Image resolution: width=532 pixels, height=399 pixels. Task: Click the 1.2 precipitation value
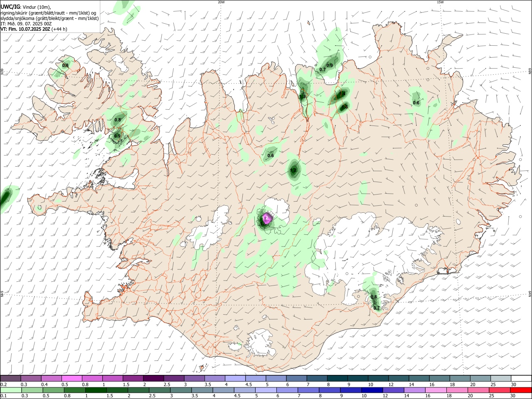click(293, 170)
